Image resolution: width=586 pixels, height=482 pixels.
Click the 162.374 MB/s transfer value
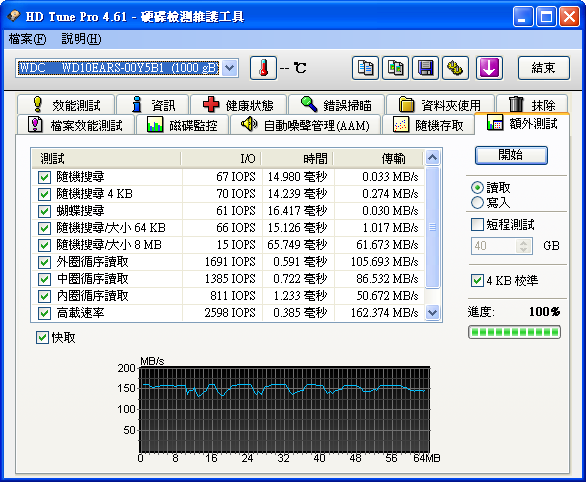pyautogui.click(x=385, y=313)
